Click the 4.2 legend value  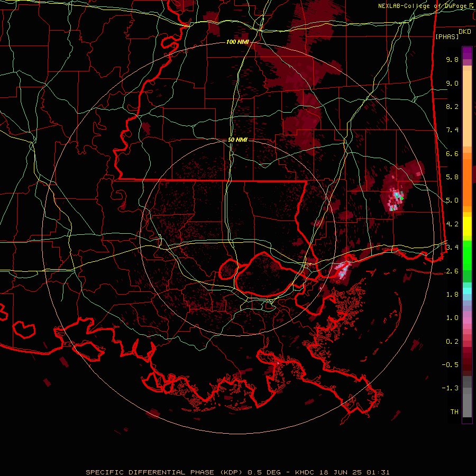point(452,224)
